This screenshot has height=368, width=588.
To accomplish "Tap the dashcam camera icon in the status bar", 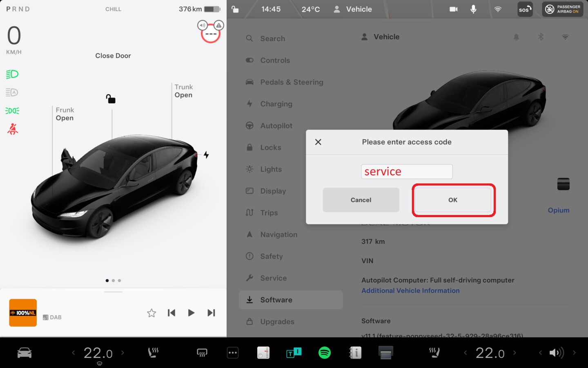I will coord(453,9).
